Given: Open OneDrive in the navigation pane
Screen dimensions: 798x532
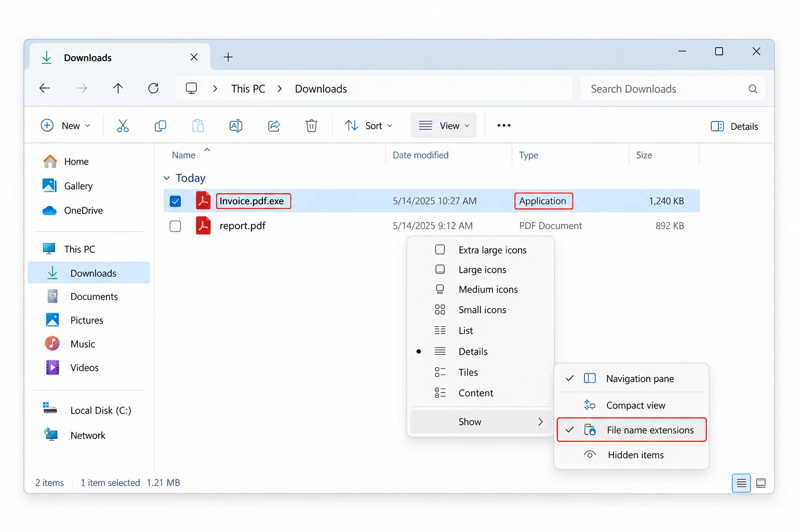Looking at the screenshot, I should tap(84, 210).
